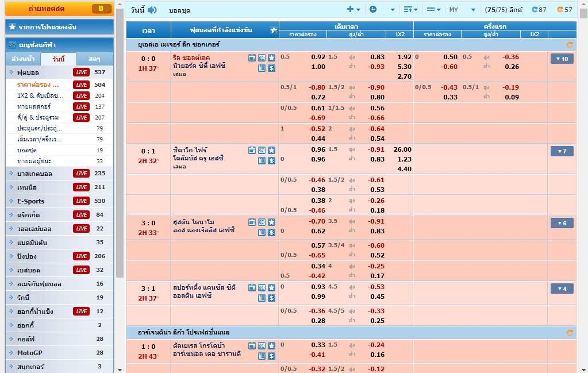Open the list view style dropdown
This screenshot has width=588, height=373.
[x=433, y=9]
